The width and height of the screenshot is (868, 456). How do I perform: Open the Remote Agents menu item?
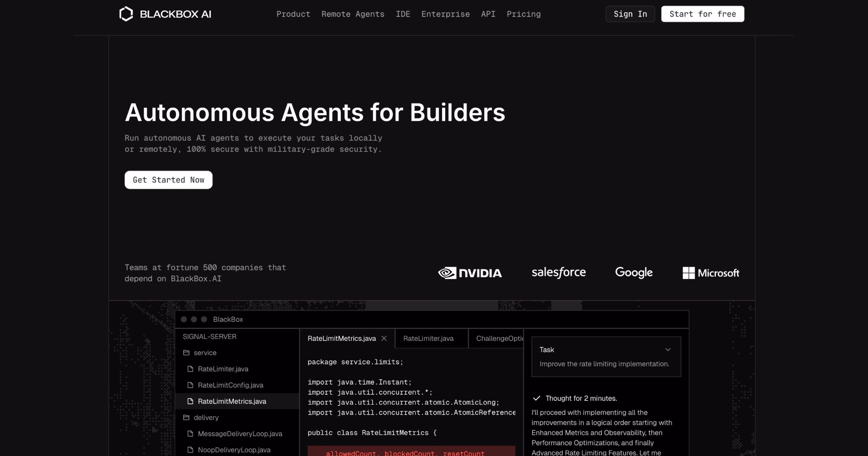tap(353, 14)
